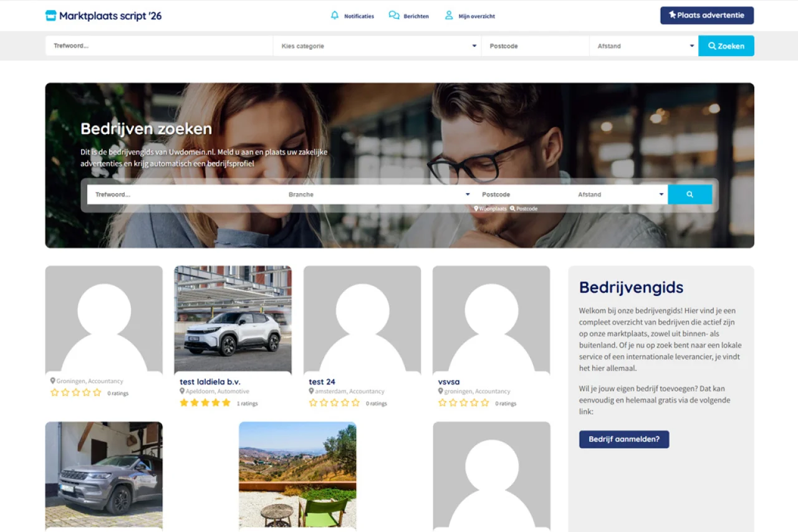Viewport: 798px width, 532px height.
Task: Open the Berichten messages section
Action: point(408,16)
